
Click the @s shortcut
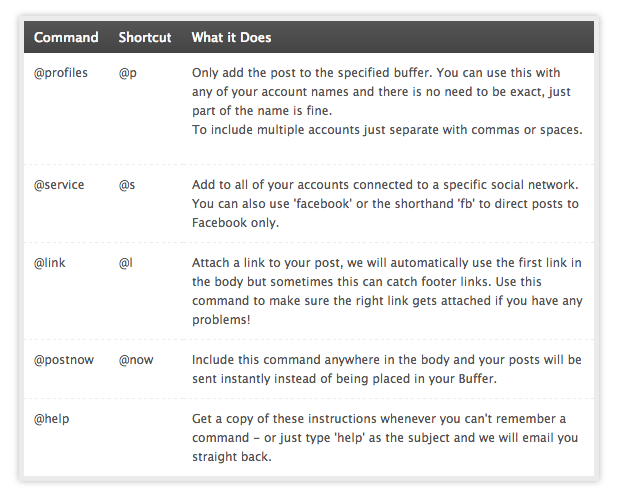pos(127,185)
